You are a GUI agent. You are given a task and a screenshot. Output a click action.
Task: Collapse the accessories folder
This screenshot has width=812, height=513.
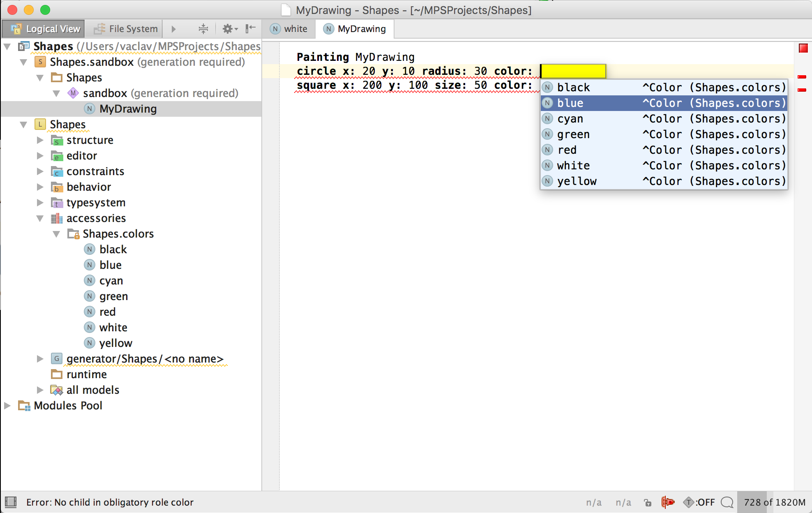pos(40,218)
